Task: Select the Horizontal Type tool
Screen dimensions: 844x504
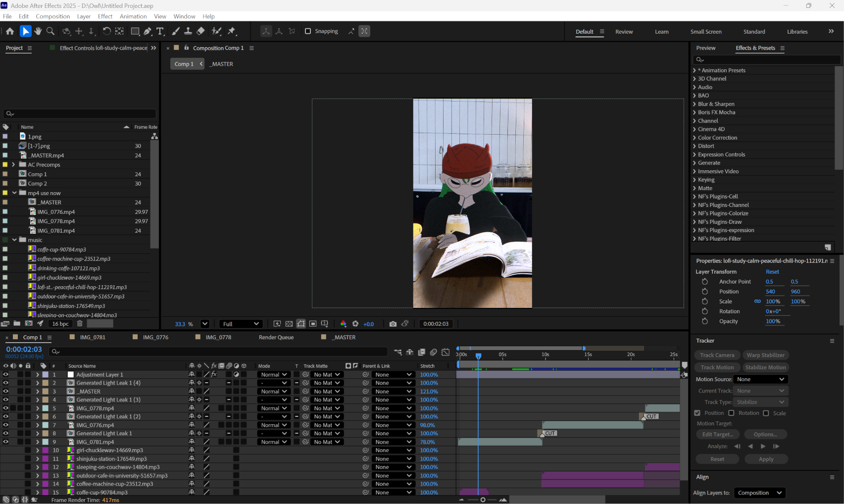Action: 160,31
